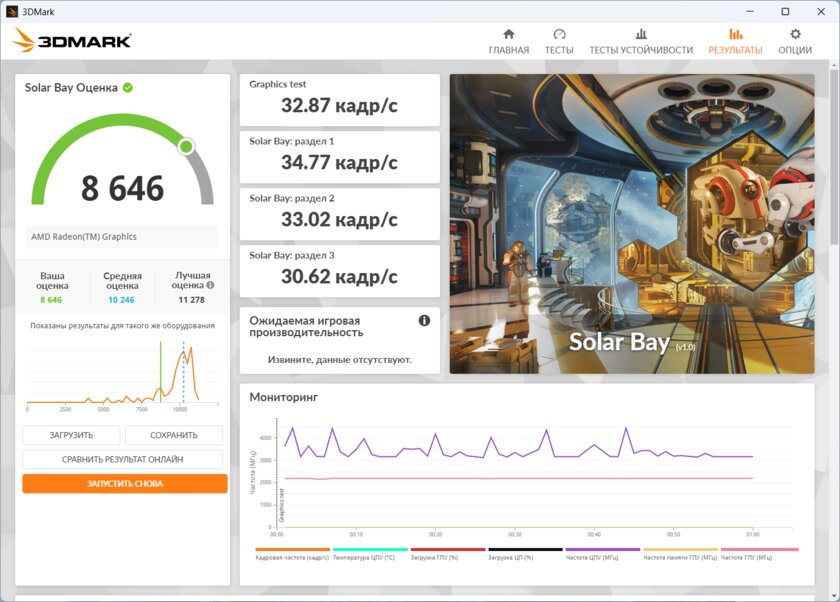Screen dimensions: 840x602
Task: Click the vertical scrollbar on the right
Action: tap(835, 155)
